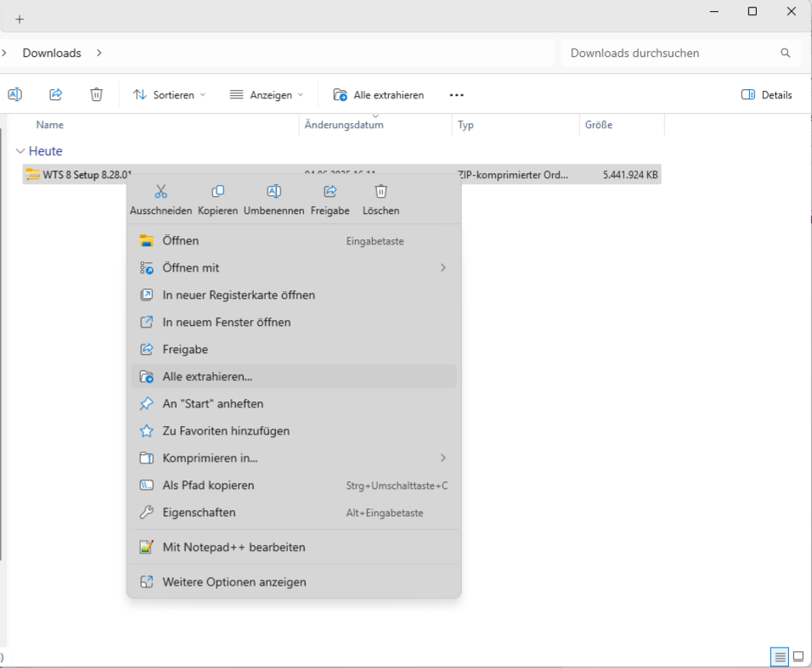
Task: Click the search magnifier icon
Action: [785, 53]
